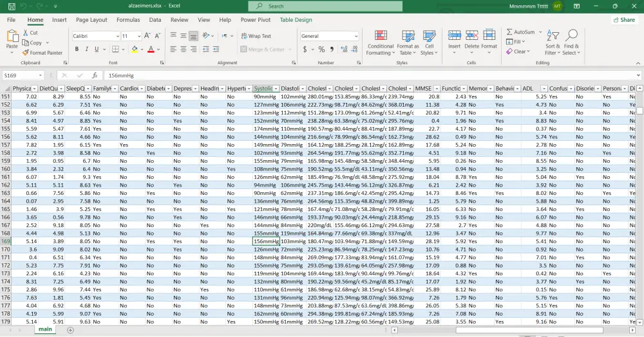Apply the yellow Fill Color
The width and height of the screenshot is (644, 337).
click(x=135, y=49)
